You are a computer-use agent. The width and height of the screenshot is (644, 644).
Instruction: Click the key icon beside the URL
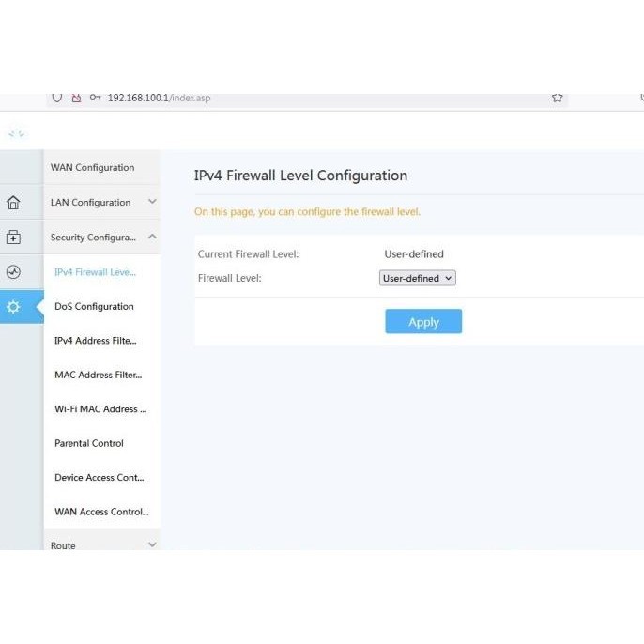(95, 98)
